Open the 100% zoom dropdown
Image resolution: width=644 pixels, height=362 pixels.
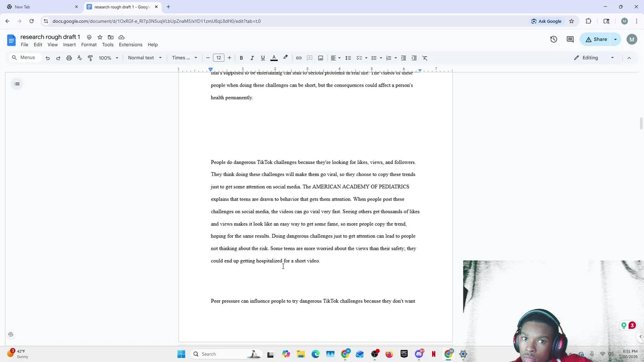[x=108, y=58]
